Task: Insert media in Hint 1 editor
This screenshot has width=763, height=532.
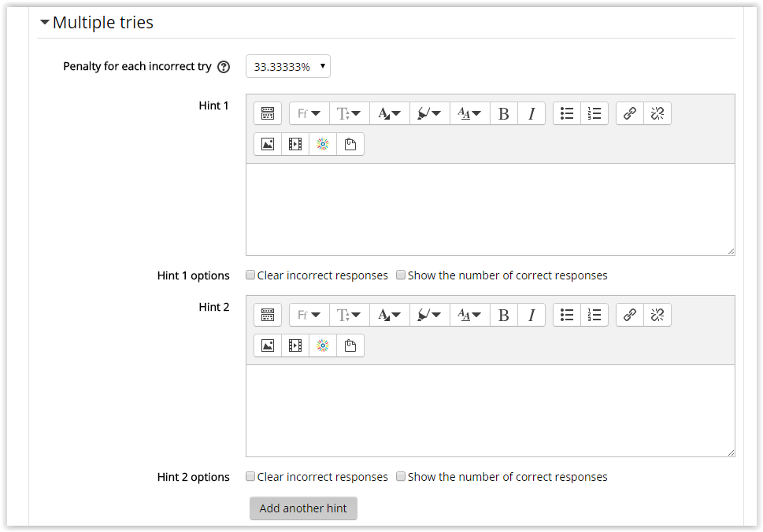Action: click(295, 144)
